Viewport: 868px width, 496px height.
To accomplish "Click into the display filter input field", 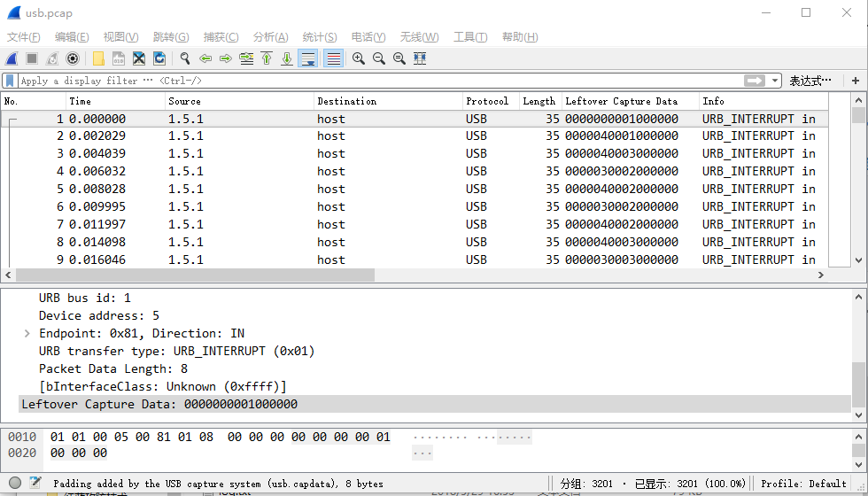I will tap(381, 81).
